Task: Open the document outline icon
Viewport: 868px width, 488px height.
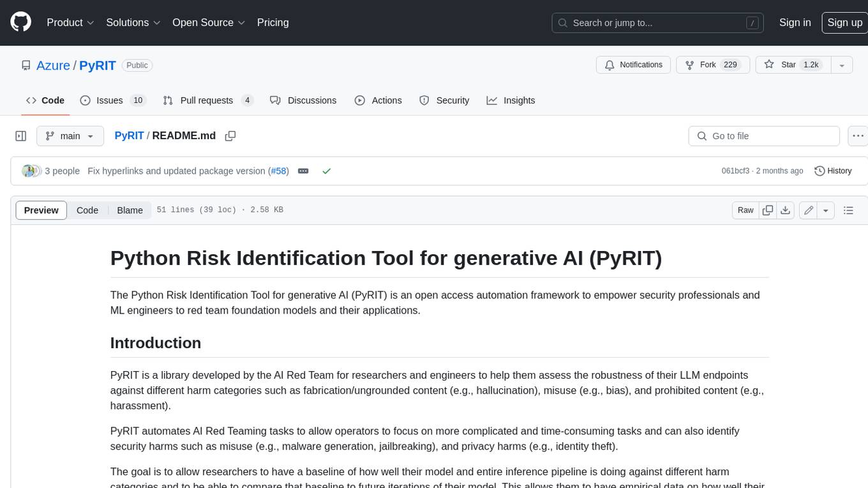Action: point(848,210)
